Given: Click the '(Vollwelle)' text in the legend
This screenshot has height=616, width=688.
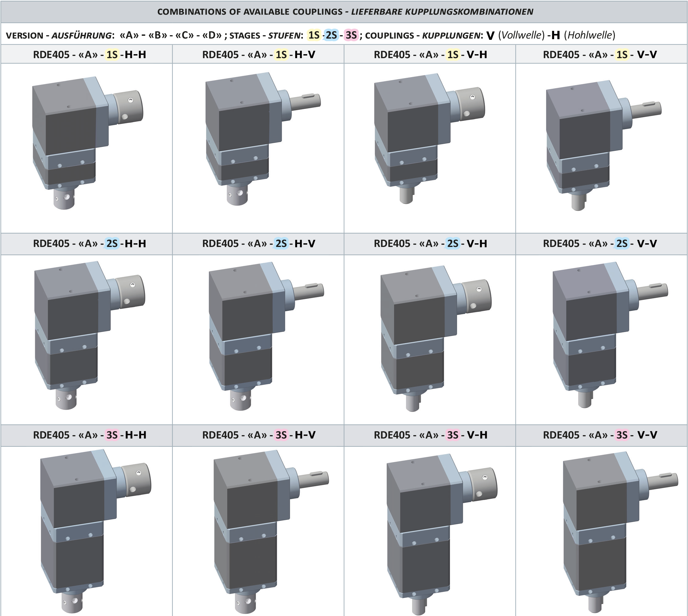Looking at the screenshot, I should click(522, 35).
